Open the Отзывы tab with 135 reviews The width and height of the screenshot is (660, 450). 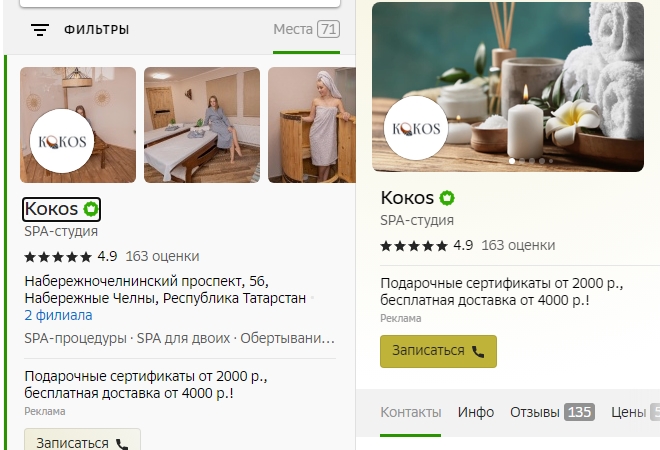pos(552,412)
